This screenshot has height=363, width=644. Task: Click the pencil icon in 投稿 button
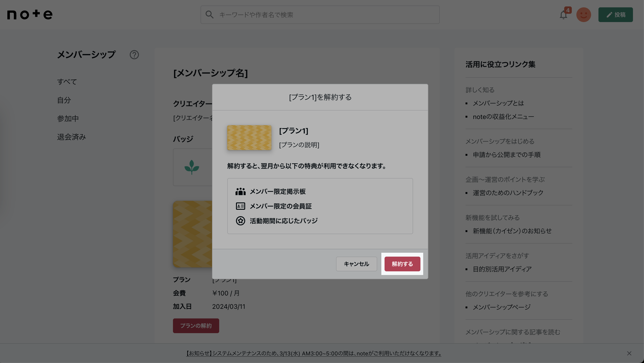[x=609, y=15]
